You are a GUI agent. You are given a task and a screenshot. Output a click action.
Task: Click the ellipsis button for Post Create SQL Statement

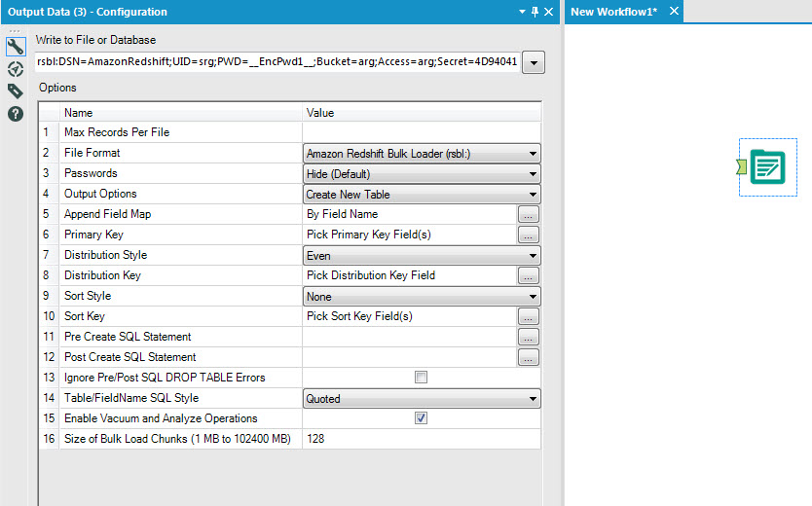[529, 357]
